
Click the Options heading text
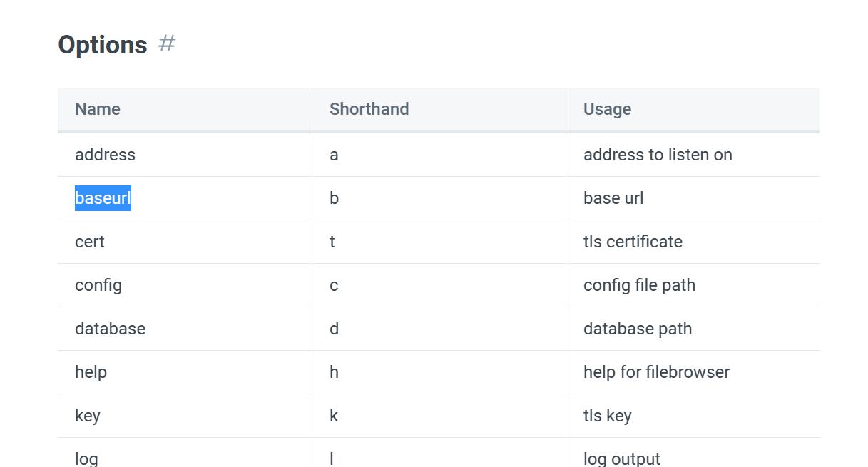102,45
